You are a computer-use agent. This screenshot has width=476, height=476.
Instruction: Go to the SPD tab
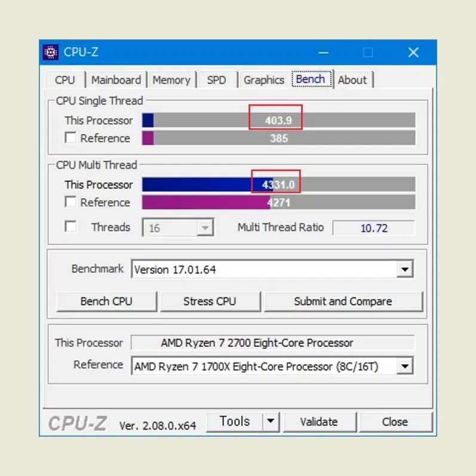click(x=216, y=80)
